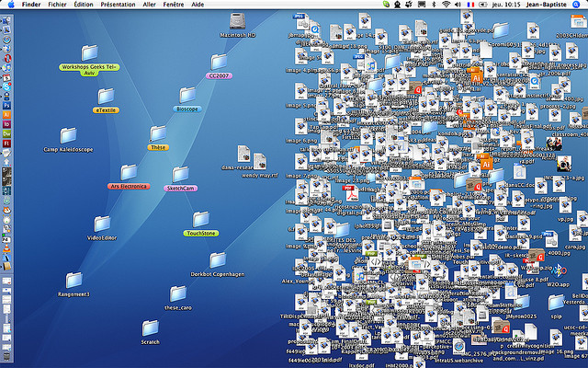The width and height of the screenshot is (588, 368).
Task: Open the Fichier menu
Action: point(57,5)
